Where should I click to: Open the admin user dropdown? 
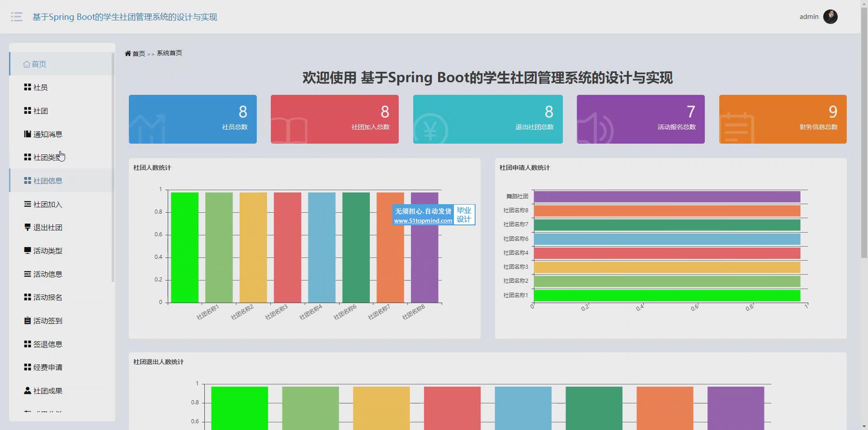[x=809, y=17]
